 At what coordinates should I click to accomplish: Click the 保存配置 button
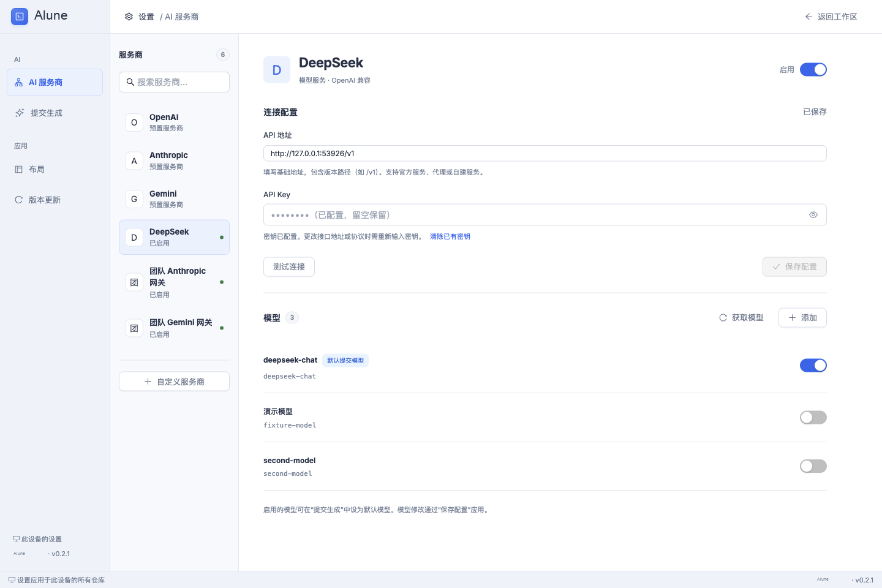794,267
